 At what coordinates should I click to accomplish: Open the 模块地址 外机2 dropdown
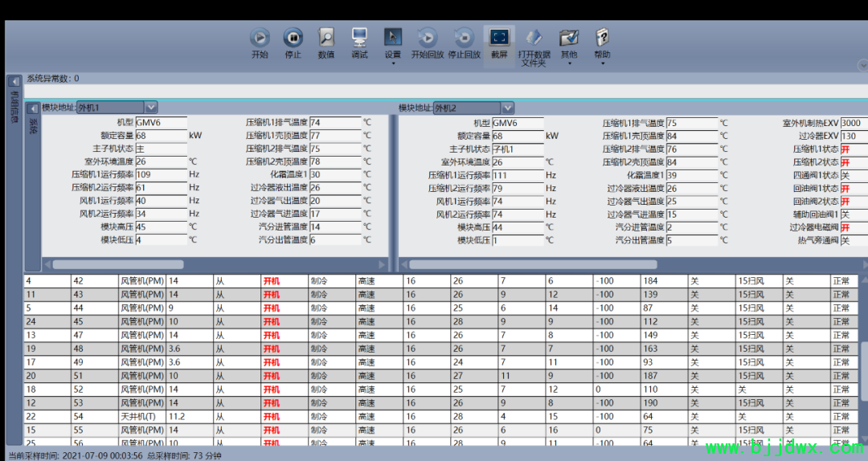pos(508,108)
